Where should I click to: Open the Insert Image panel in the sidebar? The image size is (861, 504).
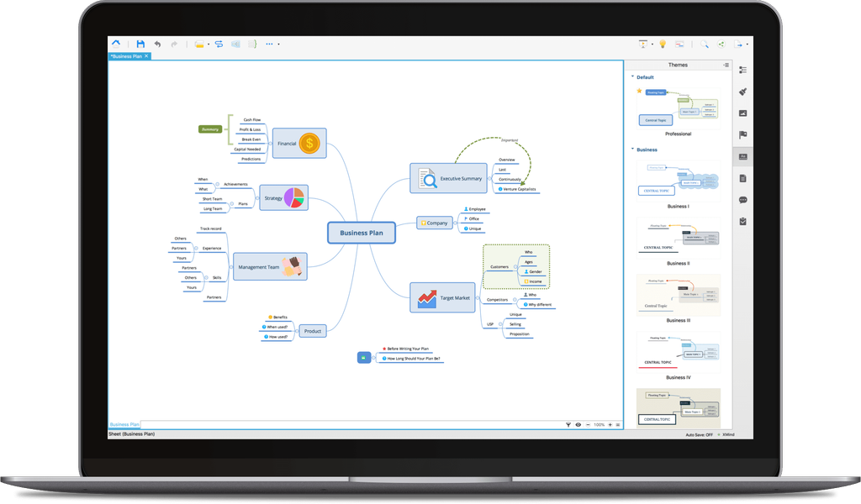click(x=743, y=113)
